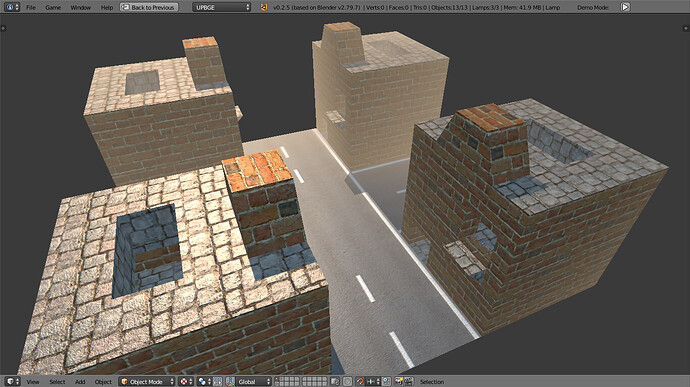The height and width of the screenshot is (387, 690).
Task: Click the second layer buttons block
Action: tap(314, 381)
